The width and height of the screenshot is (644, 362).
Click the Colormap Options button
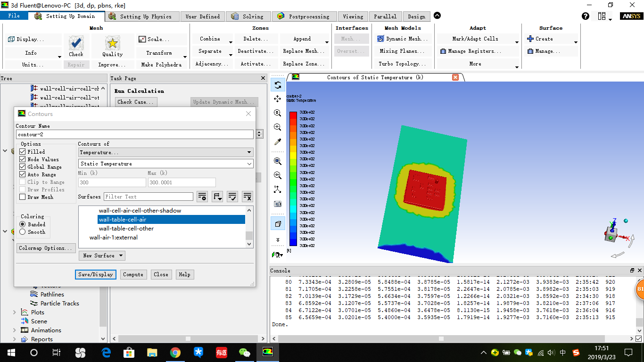pos(46,248)
